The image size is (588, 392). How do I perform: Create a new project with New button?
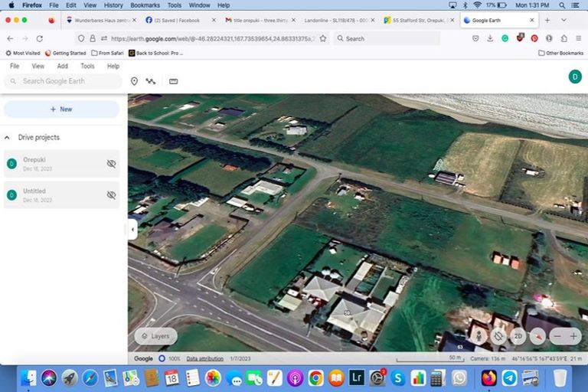coord(61,109)
